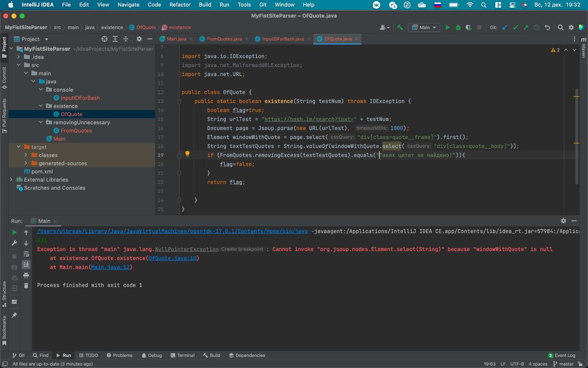Click the Create breakpoint button in console
Image resolution: width=588 pixels, height=368 pixels.
[242, 249]
